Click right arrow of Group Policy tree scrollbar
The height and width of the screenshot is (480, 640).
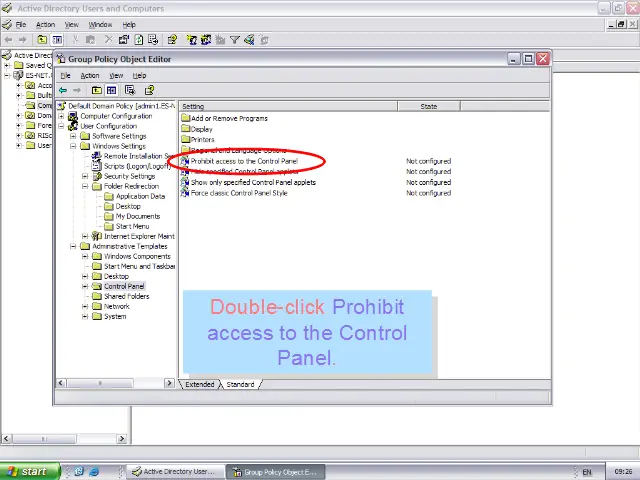point(169,383)
